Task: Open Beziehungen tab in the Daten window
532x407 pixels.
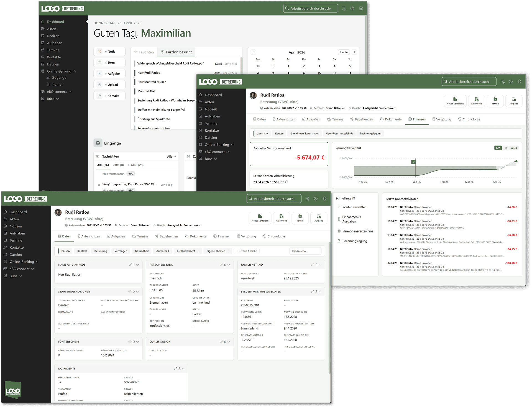Action: tap(167, 236)
